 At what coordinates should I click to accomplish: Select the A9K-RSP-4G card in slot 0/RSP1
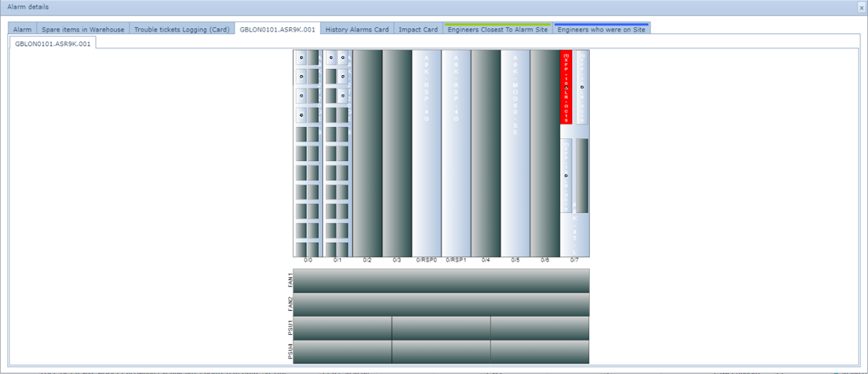pos(456,153)
